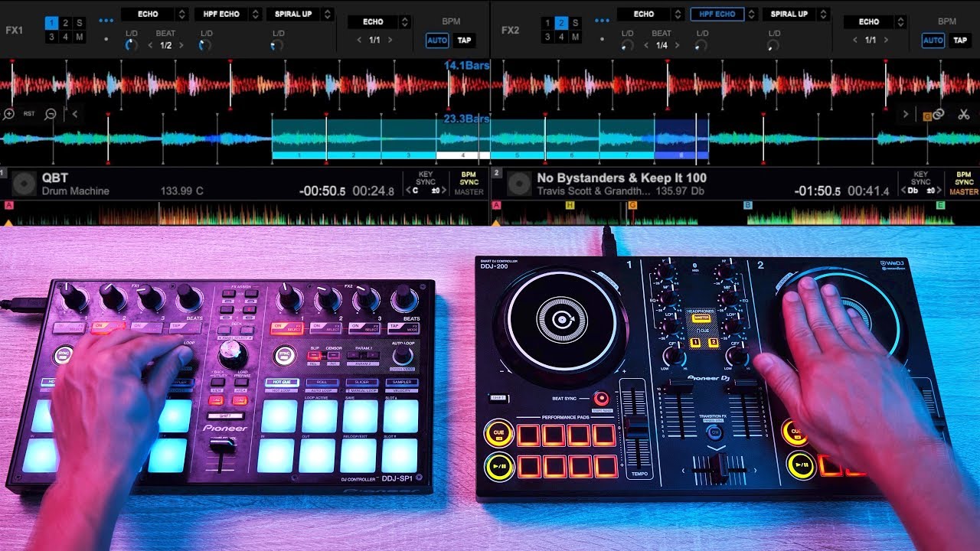Assign FX1 to deck 2

tap(65, 23)
